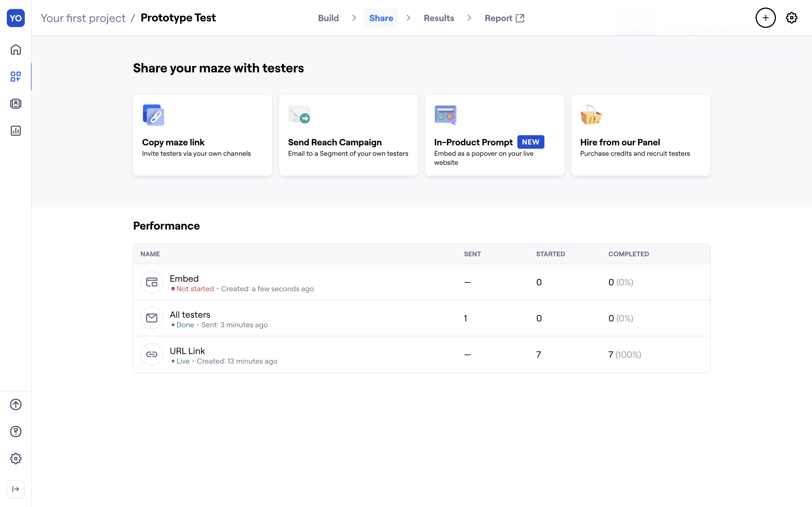The image size is (812, 507).
Task: Go to Your first project breadcrumb
Action: pos(83,18)
